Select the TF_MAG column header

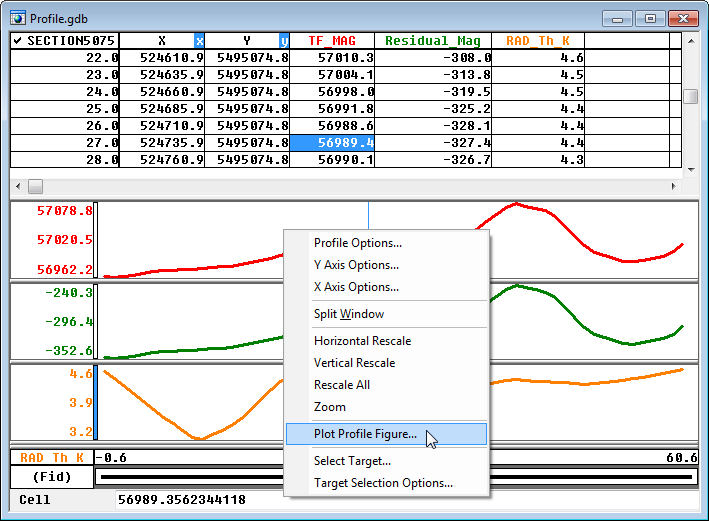pos(332,41)
